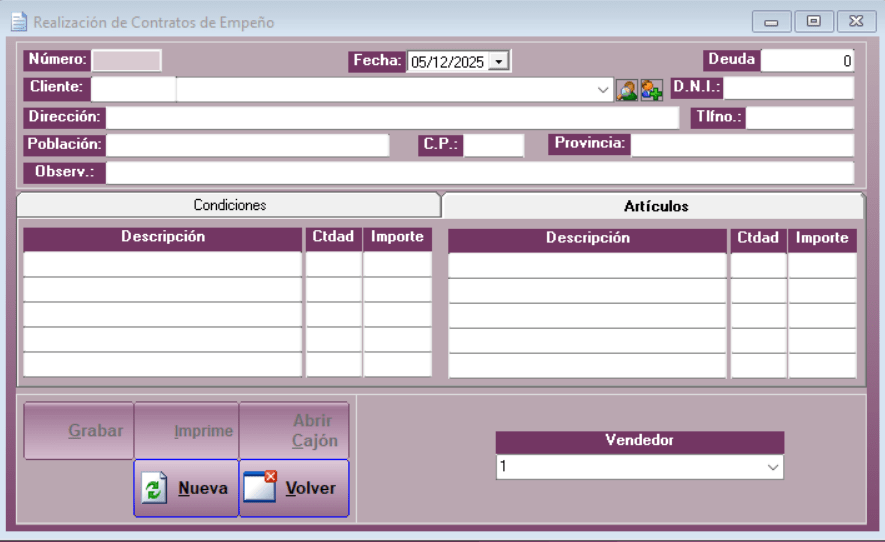
Task: Switch to the Condiciones tab
Action: [x=229, y=205]
